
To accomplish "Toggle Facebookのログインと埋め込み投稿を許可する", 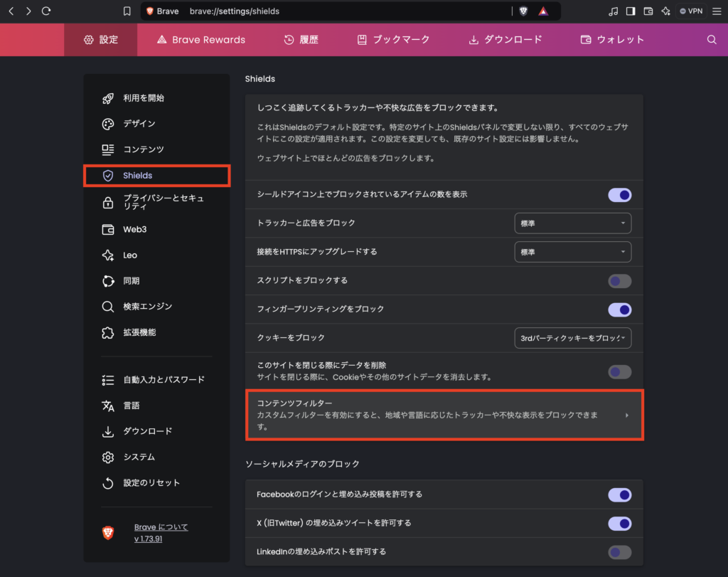I will click(x=620, y=495).
